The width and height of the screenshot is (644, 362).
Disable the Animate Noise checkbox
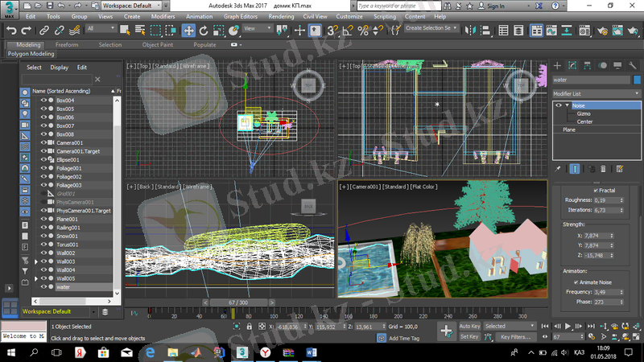tap(576, 282)
